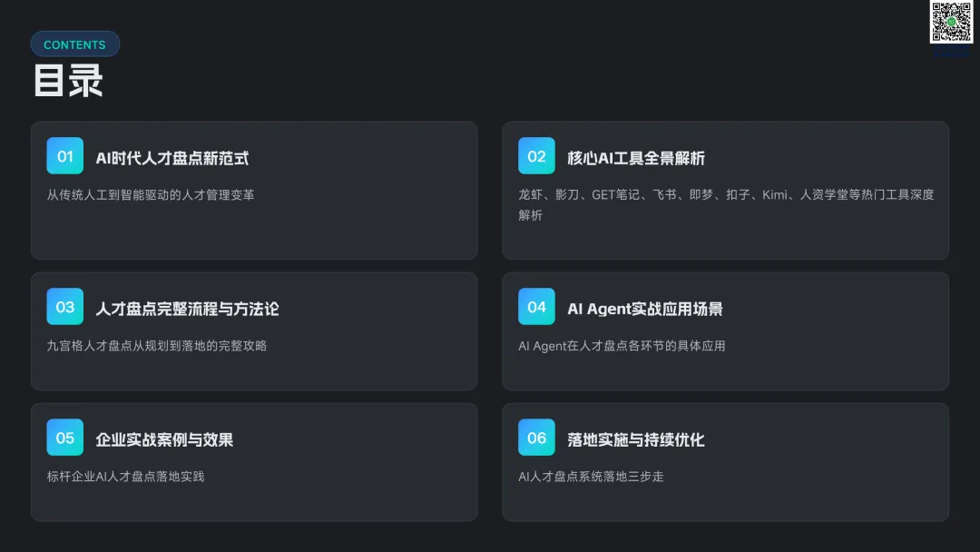Image resolution: width=980 pixels, height=552 pixels.
Task: Click the 从传统人工到智能驱动 description text
Action: point(151,194)
